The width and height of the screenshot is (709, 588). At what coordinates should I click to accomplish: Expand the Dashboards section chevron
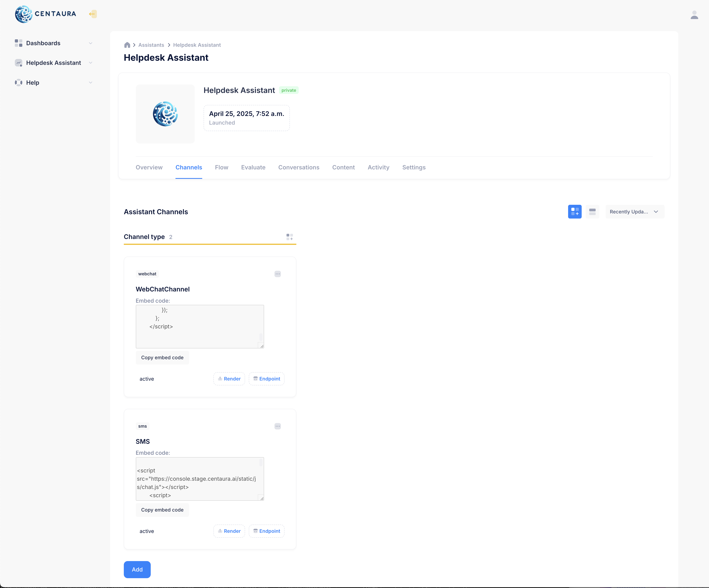[90, 43]
